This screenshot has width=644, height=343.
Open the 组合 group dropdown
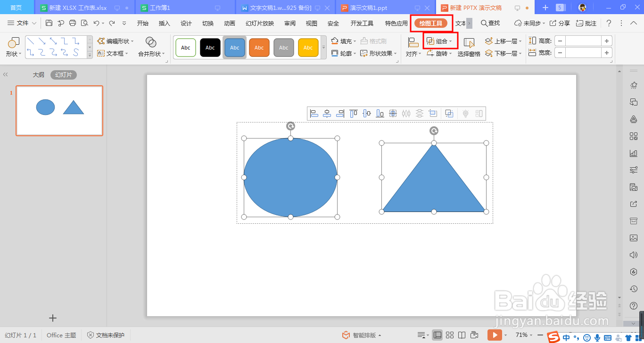tap(439, 41)
